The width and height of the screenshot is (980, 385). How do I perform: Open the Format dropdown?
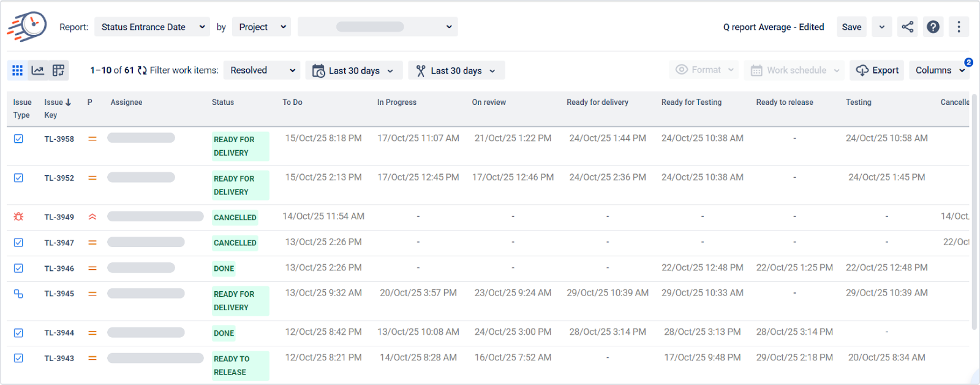coord(704,70)
